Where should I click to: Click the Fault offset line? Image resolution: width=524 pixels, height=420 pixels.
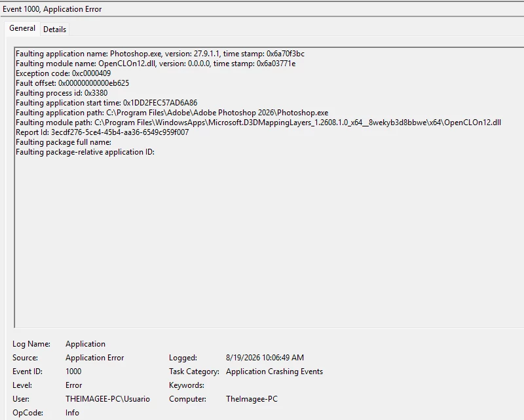[x=72, y=83]
